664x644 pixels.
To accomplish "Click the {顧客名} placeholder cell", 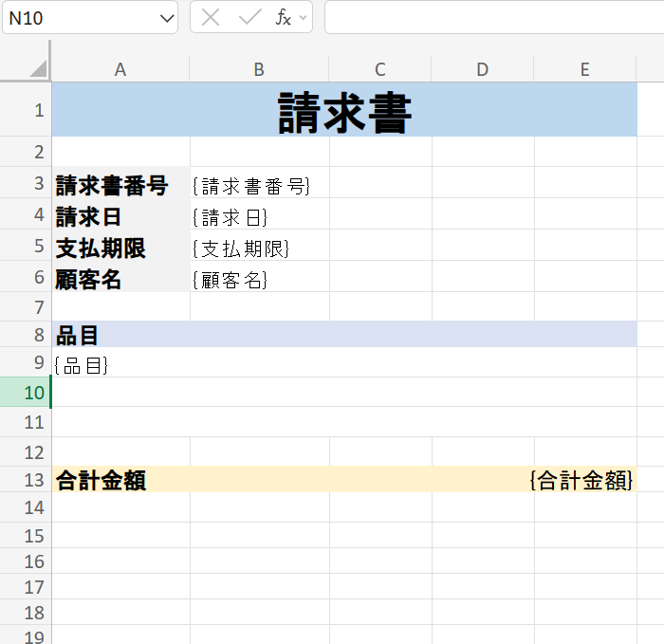I will point(260,277).
